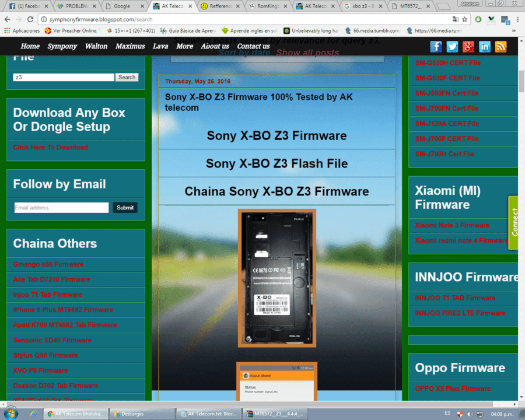Expand the bookmarks bar overflow chevron
The width and height of the screenshot is (525, 420).
[x=513, y=31]
